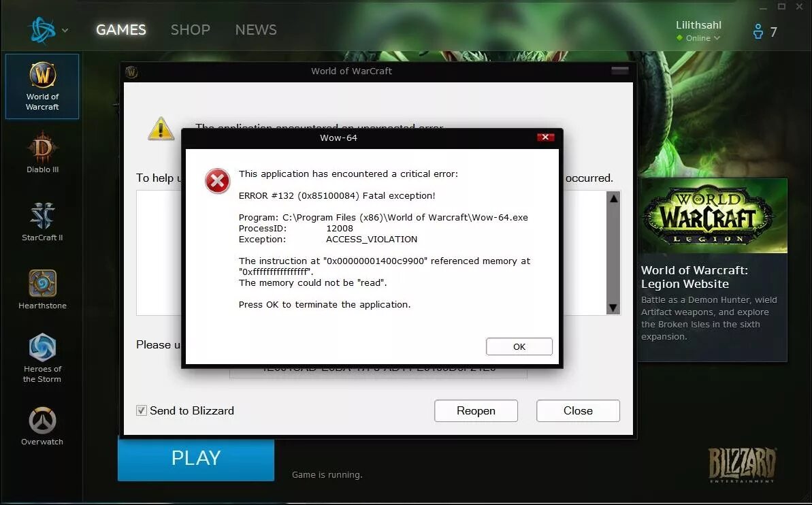This screenshot has width=812, height=505.
Task: Click the Blizzard Entertainment logo
Action: (x=742, y=465)
